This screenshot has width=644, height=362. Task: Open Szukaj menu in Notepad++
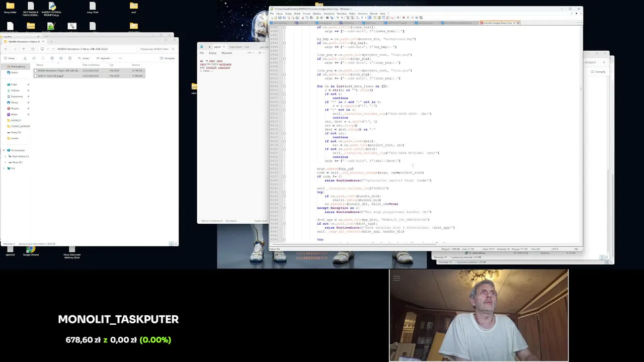point(288,14)
